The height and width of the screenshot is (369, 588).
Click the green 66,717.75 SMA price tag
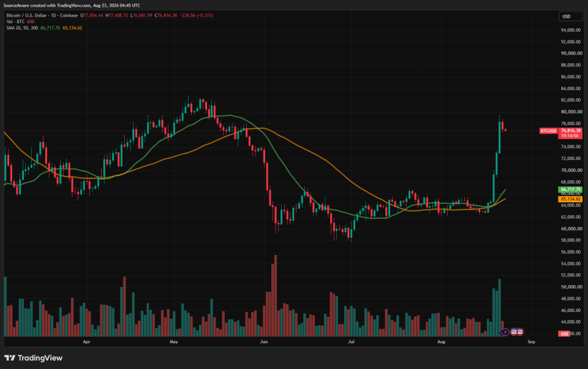click(x=570, y=189)
